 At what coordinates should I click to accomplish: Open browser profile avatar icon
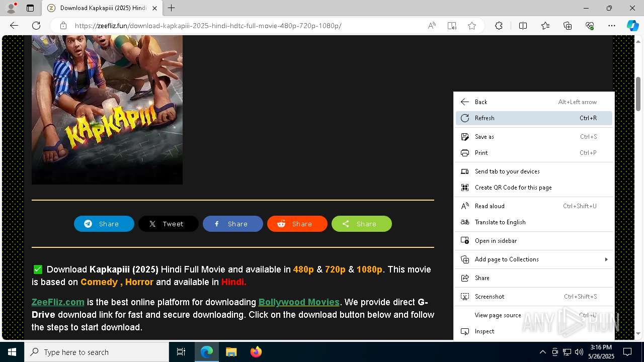pyautogui.click(x=11, y=8)
